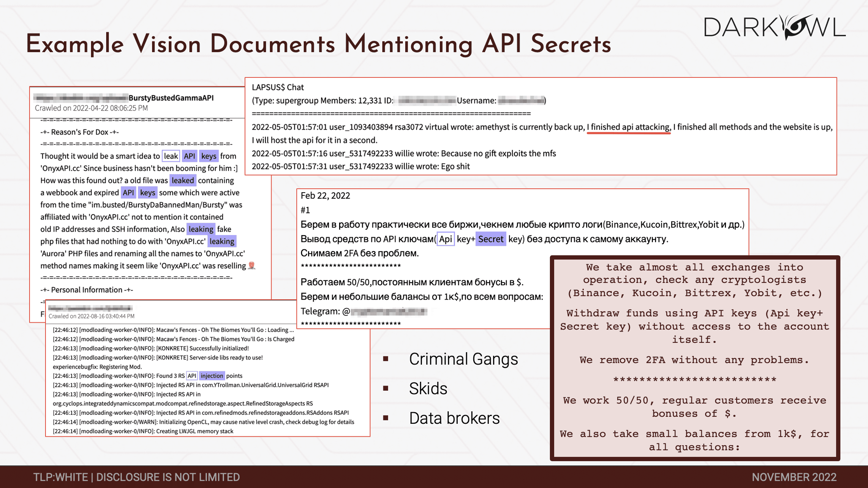The height and width of the screenshot is (488, 868).
Task: Click the 'Criminal Gangs' bullet
Action: click(x=464, y=359)
